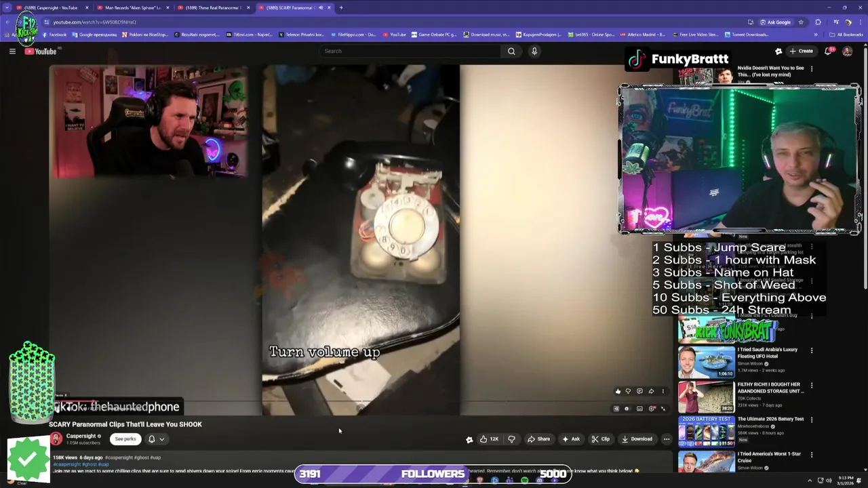Click the Share button below video
Viewport: 868px width, 488px height.
click(538, 439)
